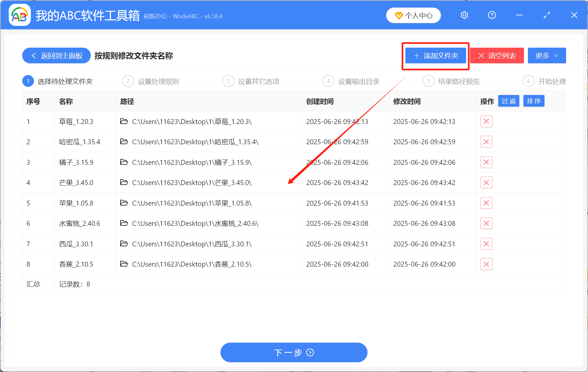Click the folder icon beside 芒果_3.45.0 path
588x372 pixels.
124,182
